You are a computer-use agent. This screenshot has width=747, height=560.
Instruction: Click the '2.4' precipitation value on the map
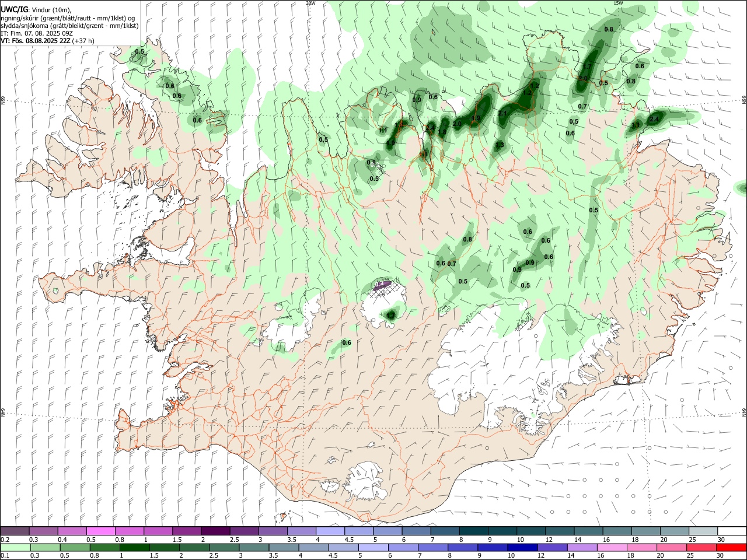[x=654, y=119]
